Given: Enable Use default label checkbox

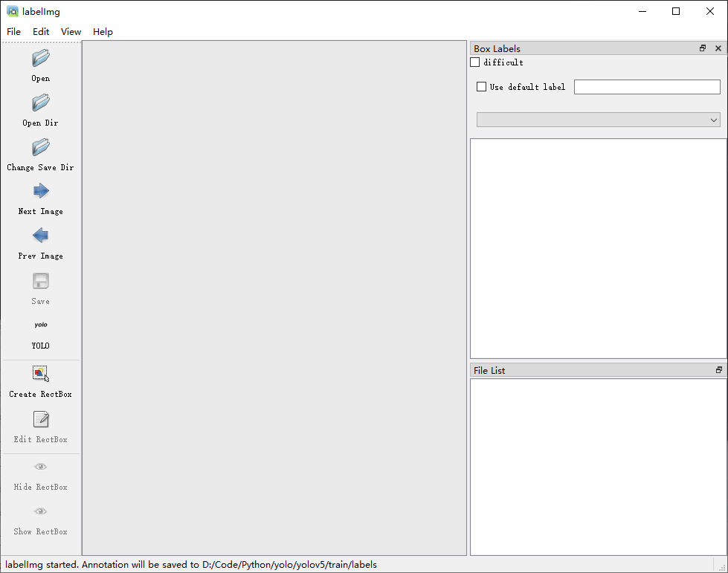Looking at the screenshot, I should (481, 87).
